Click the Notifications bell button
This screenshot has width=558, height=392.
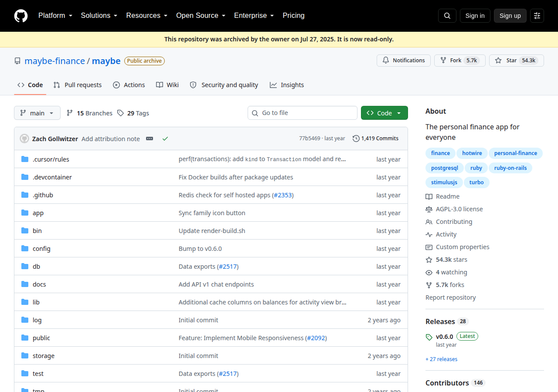tap(404, 61)
